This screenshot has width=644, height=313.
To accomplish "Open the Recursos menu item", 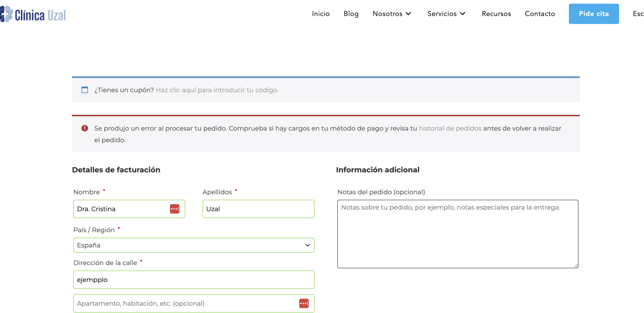I will (496, 14).
